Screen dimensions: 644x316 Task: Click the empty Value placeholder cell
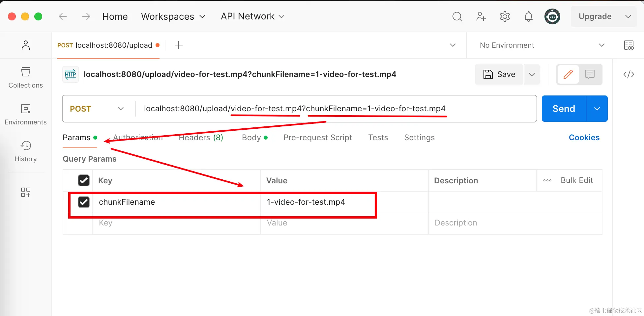tap(344, 223)
